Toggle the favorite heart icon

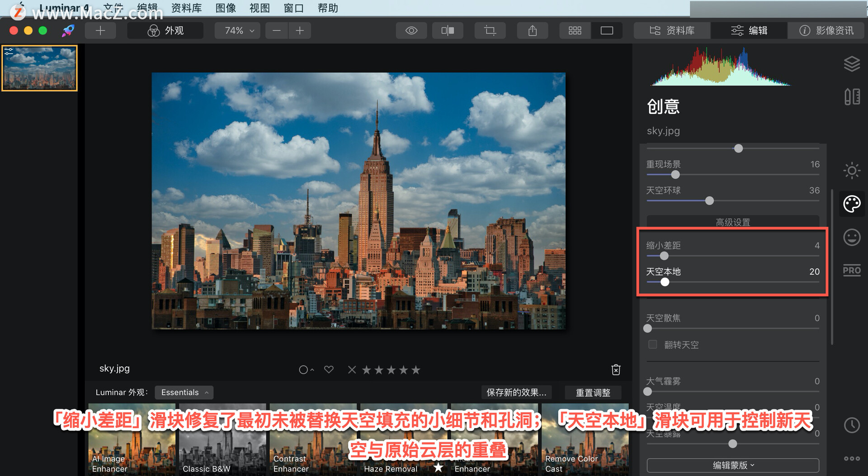click(x=329, y=369)
